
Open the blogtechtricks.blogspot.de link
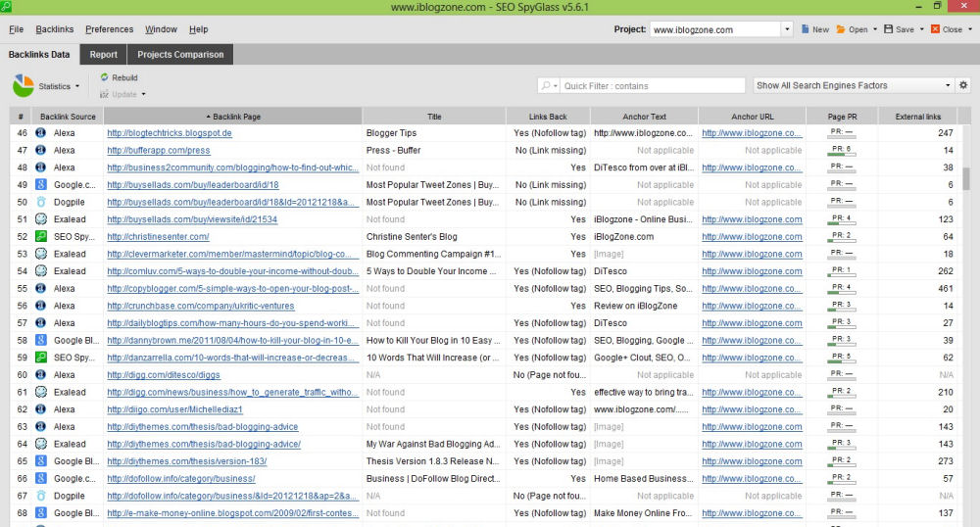click(170, 133)
